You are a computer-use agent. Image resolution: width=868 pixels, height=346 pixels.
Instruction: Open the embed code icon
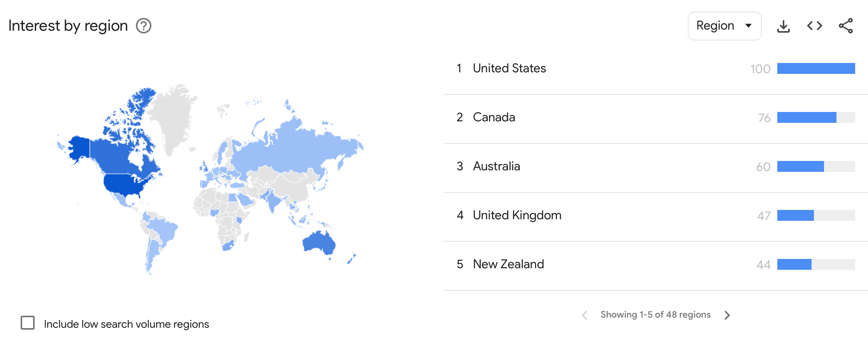click(x=814, y=26)
